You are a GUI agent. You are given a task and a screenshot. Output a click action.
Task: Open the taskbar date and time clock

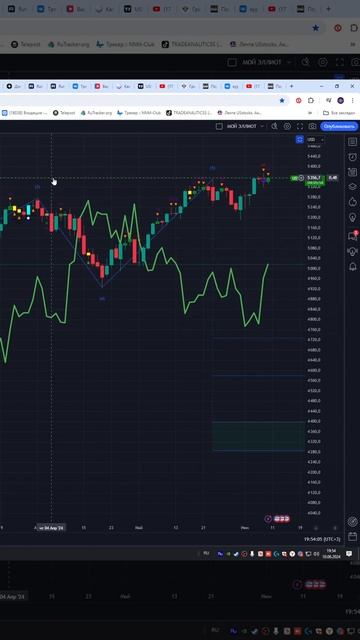pyautogui.click(x=331, y=553)
